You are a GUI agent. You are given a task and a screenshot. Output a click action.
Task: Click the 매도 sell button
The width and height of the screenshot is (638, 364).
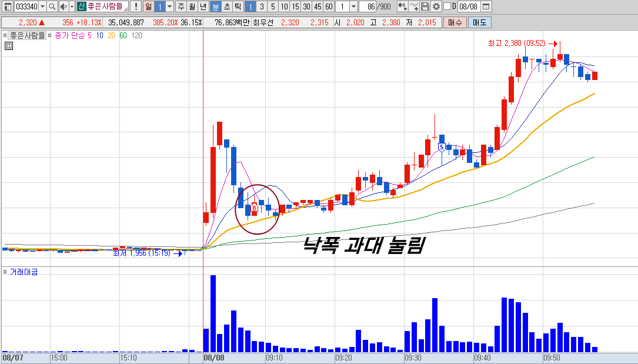point(479,22)
